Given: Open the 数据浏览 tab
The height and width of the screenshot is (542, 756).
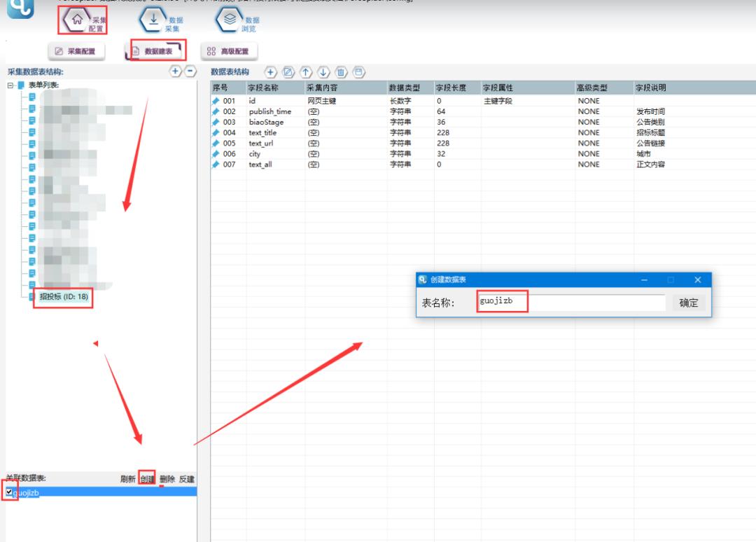Looking at the screenshot, I should 238,21.
